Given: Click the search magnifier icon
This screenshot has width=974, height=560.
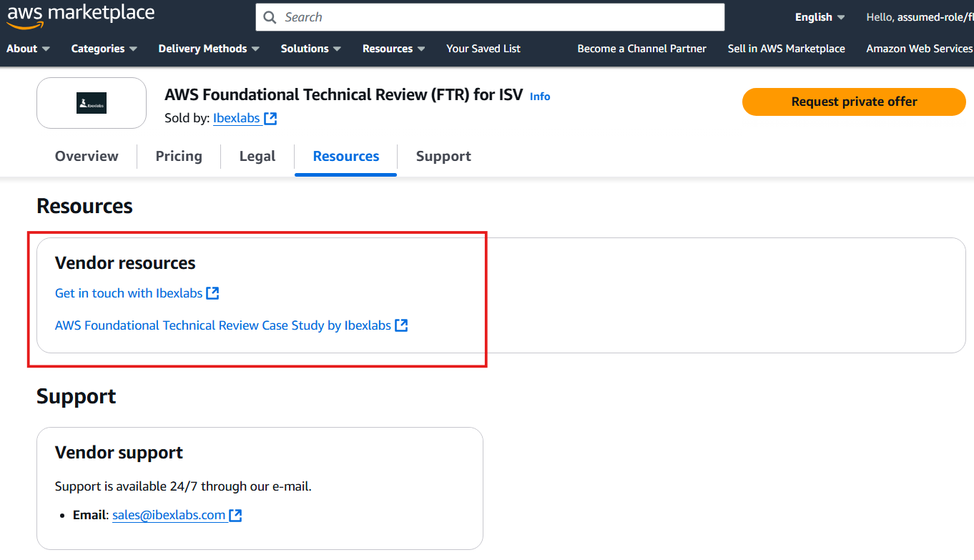Looking at the screenshot, I should 270,17.
